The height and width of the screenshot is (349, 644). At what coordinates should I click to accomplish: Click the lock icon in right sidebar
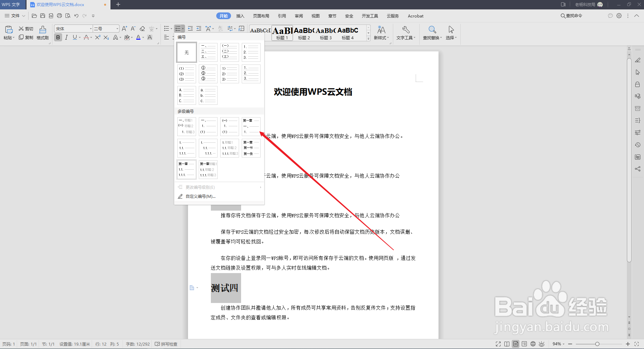tap(638, 84)
